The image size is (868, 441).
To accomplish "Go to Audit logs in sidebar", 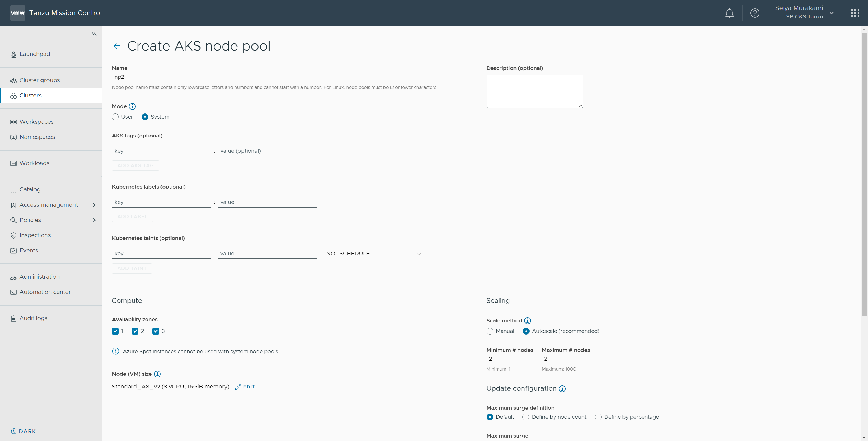I will (x=33, y=318).
